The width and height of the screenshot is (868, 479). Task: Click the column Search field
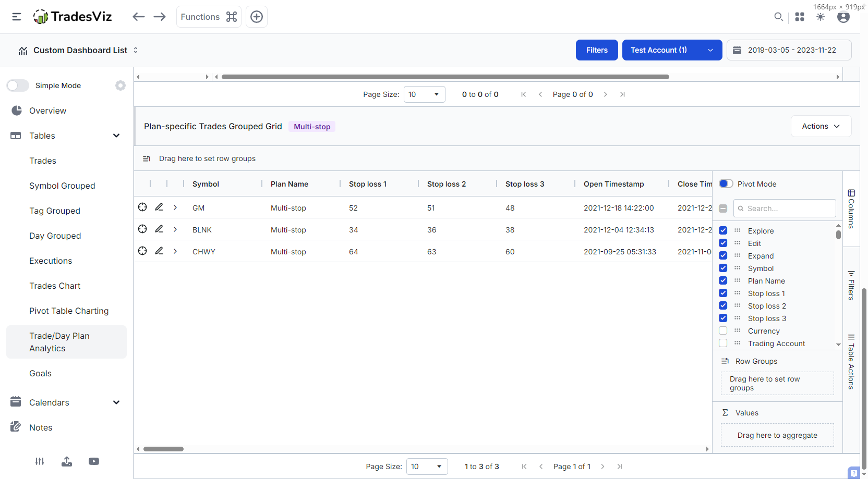tap(785, 208)
